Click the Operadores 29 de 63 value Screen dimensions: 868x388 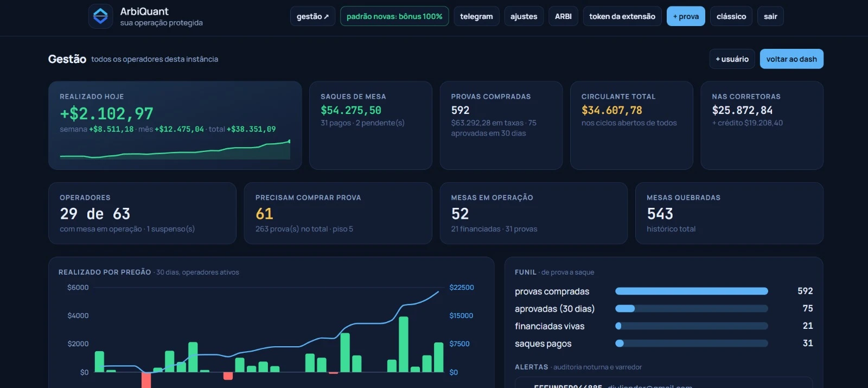[95, 214]
